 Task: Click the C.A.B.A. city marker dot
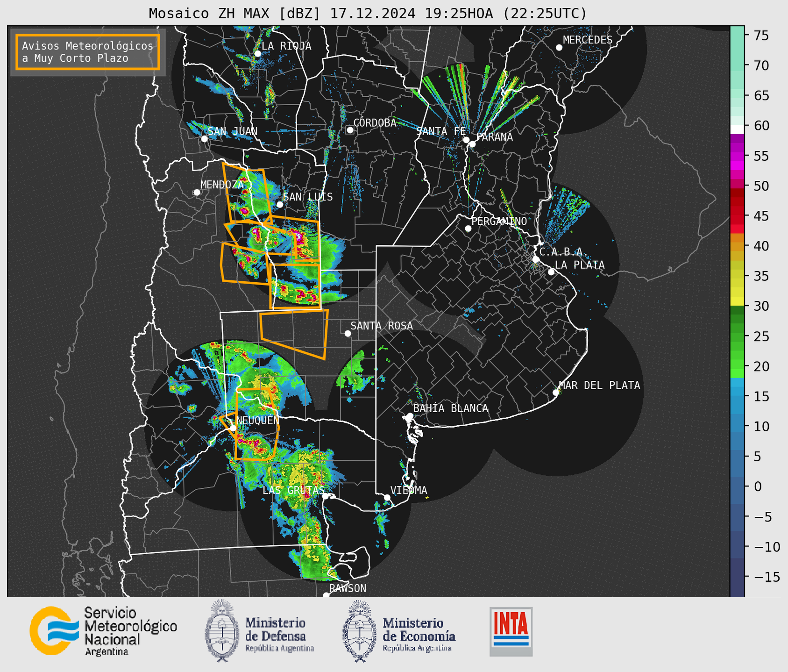point(536,259)
